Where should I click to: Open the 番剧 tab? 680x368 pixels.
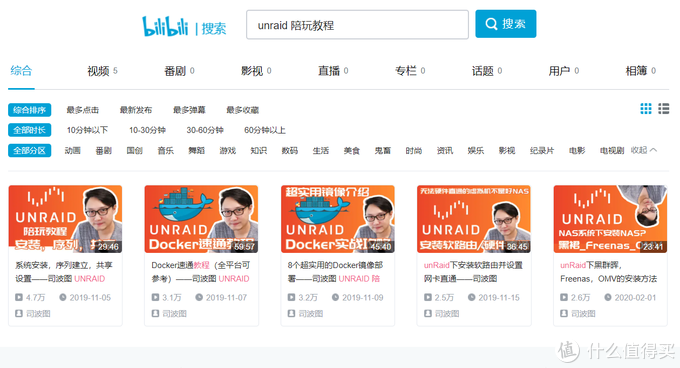point(179,71)
